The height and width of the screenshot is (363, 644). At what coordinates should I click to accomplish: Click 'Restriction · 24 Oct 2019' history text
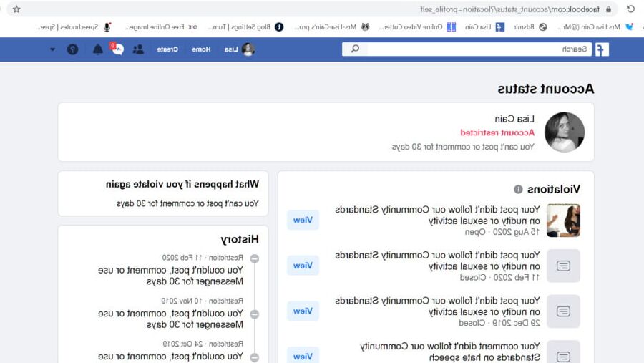coord(203,344)
